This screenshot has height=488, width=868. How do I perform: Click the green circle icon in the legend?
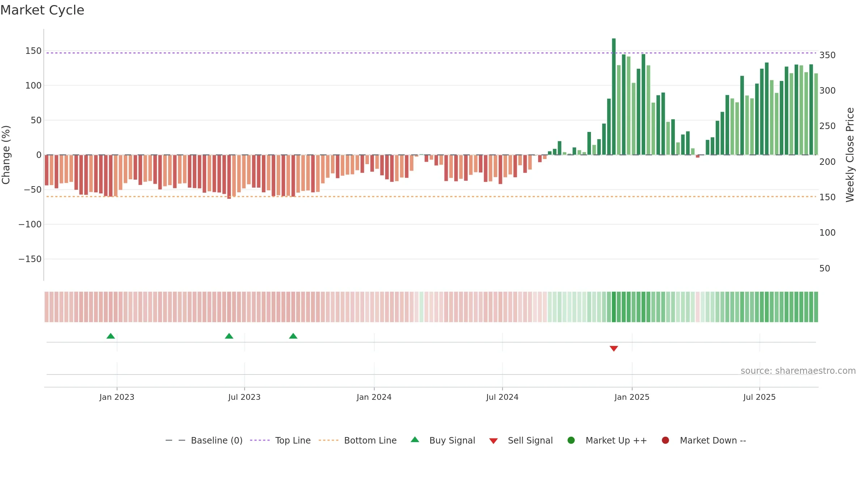point(571,440)
